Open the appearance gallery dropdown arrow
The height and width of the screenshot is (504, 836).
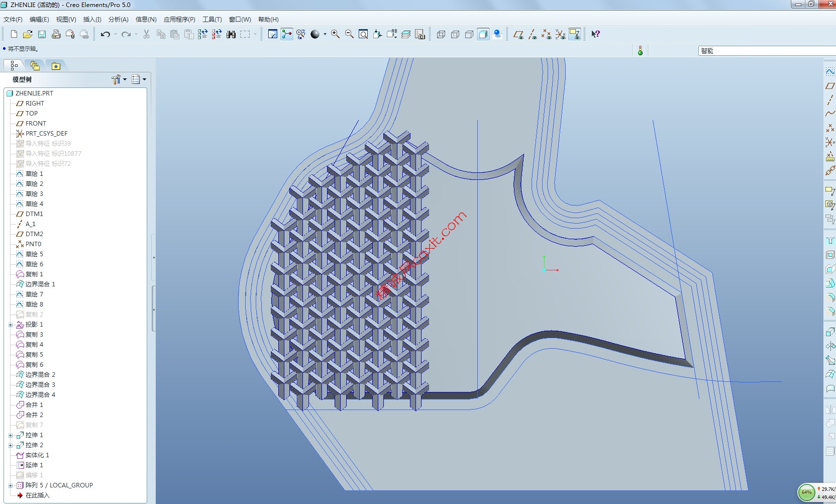325,34
